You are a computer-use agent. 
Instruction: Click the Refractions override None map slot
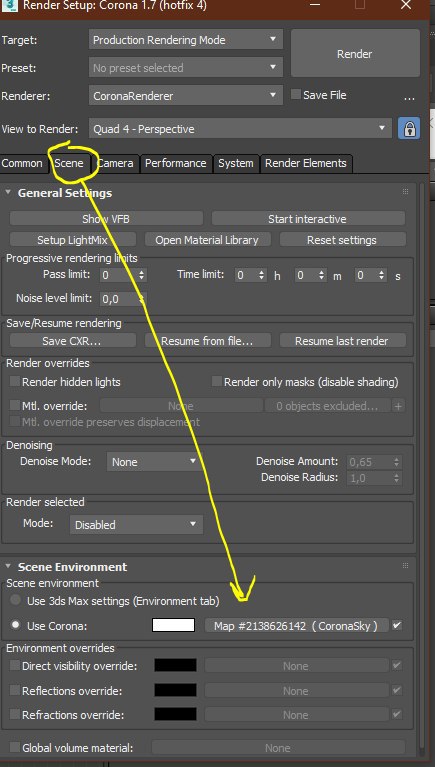pos(297,715)
